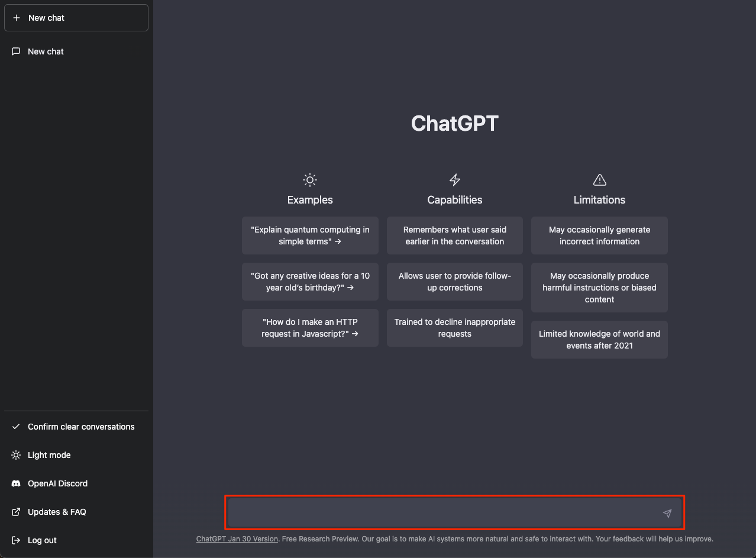Click the ChatGPT title
Screen dimensions: 756x558
(455, 123)
